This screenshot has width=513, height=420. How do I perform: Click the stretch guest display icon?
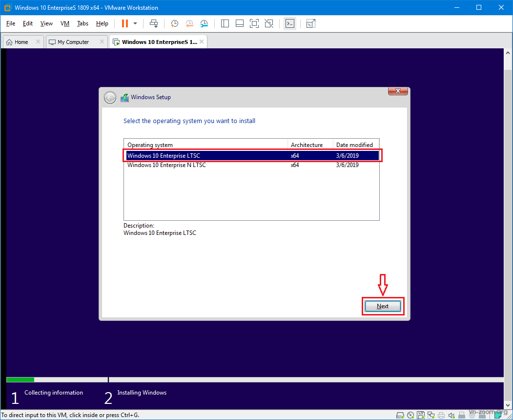coord(310,23)
